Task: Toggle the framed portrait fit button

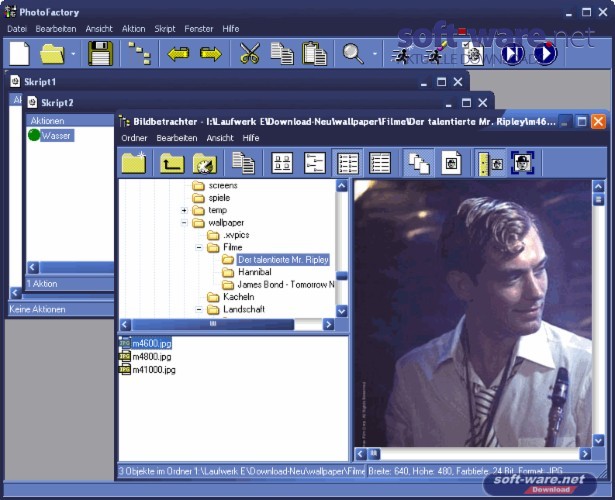Action: [523, 163]
